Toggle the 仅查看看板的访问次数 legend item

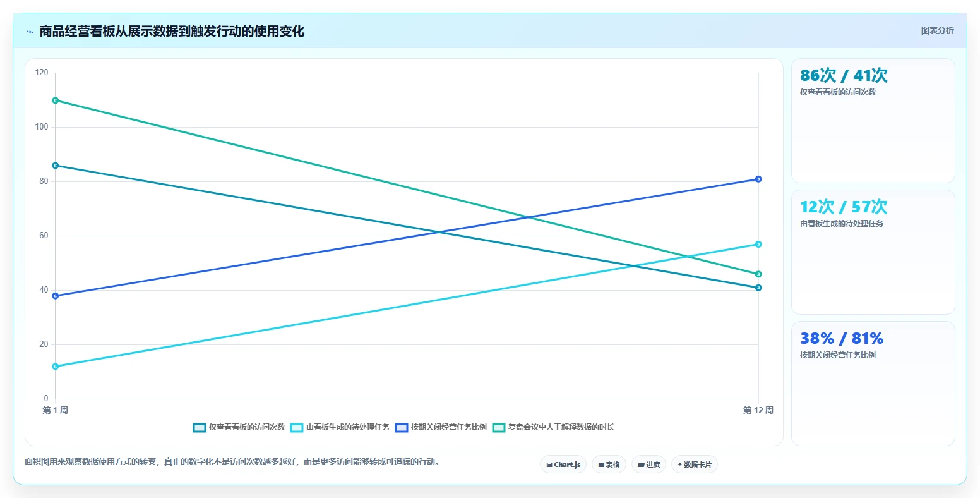tap(239, 427)
